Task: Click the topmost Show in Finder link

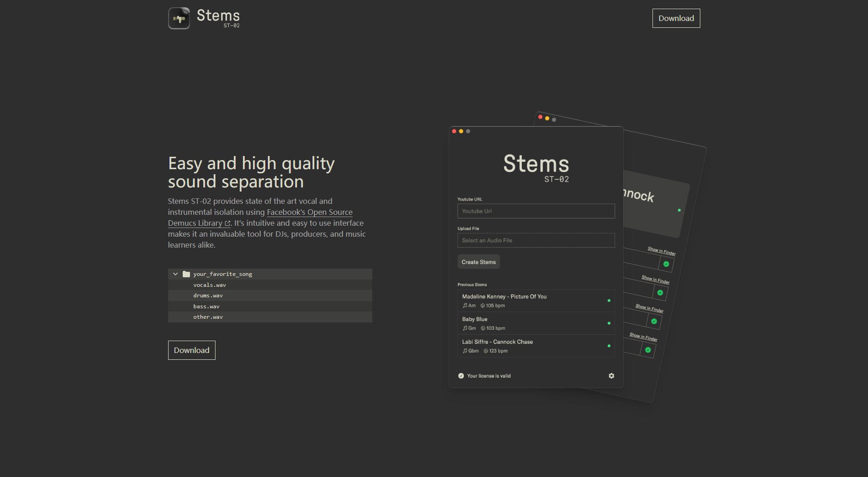Action: click(x=661, y=251)
